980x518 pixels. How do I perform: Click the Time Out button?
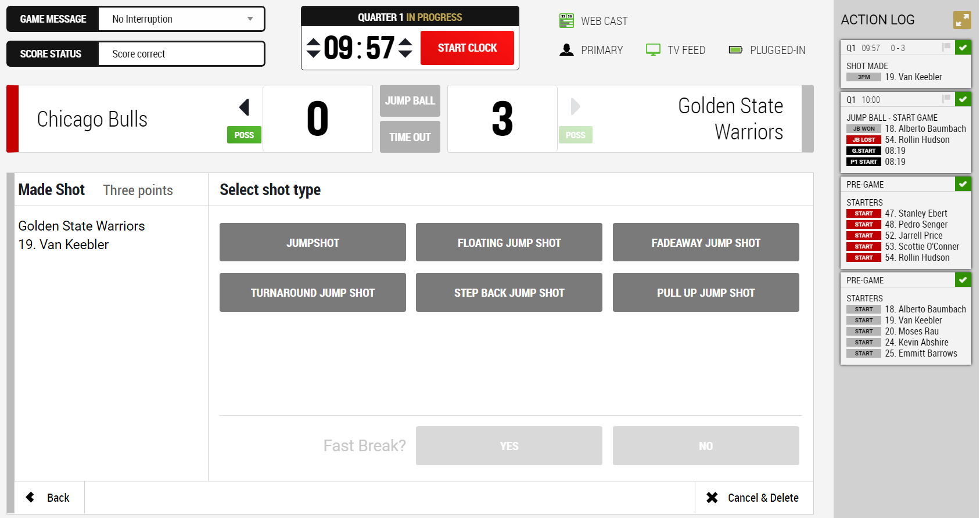click(x=410, y=137)
